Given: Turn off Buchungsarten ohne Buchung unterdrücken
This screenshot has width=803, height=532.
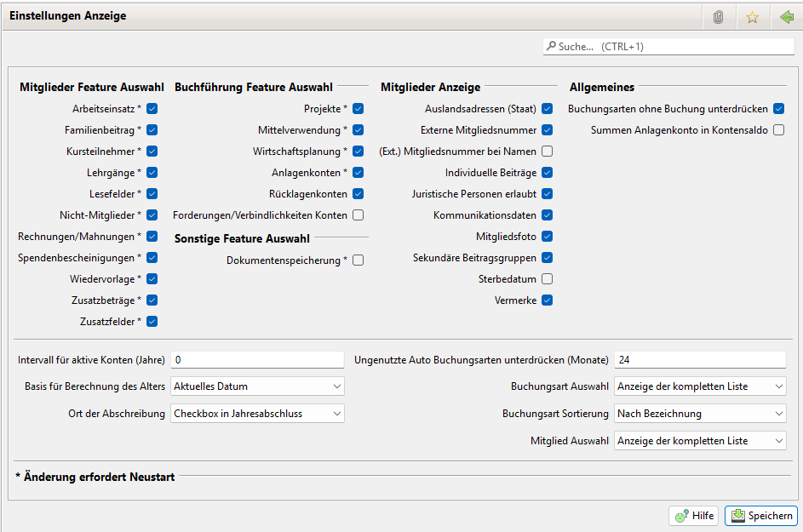Looking at the screenshot, I should coord(778,109).
